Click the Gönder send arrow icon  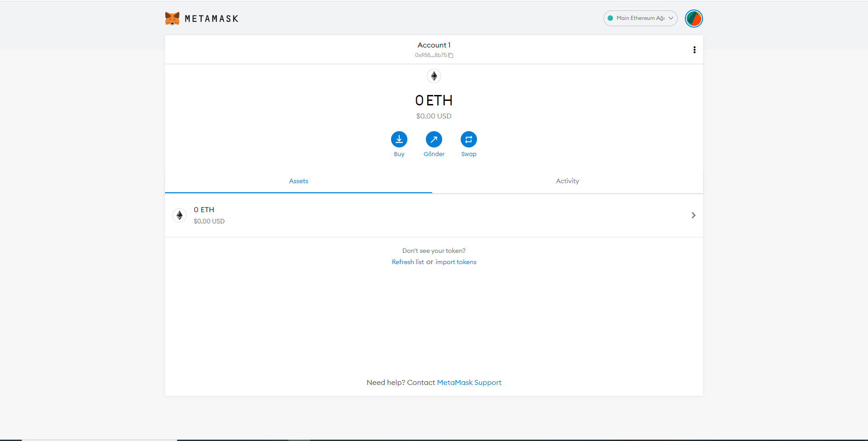pos(434,139)
